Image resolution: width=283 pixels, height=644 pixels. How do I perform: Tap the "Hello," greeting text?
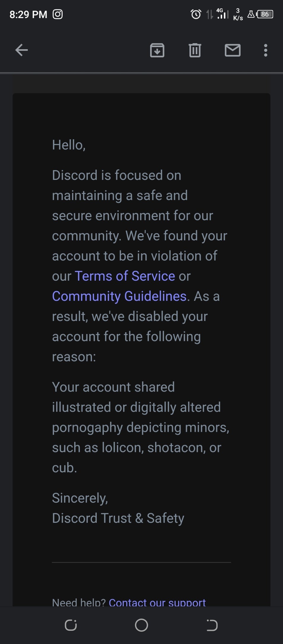[x=69, y=145]
